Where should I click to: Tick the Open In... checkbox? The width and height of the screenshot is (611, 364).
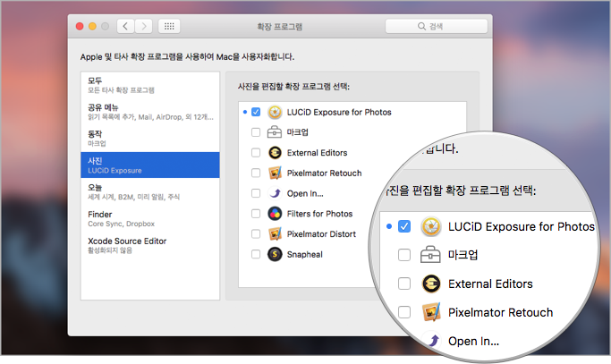pos(256,193)
